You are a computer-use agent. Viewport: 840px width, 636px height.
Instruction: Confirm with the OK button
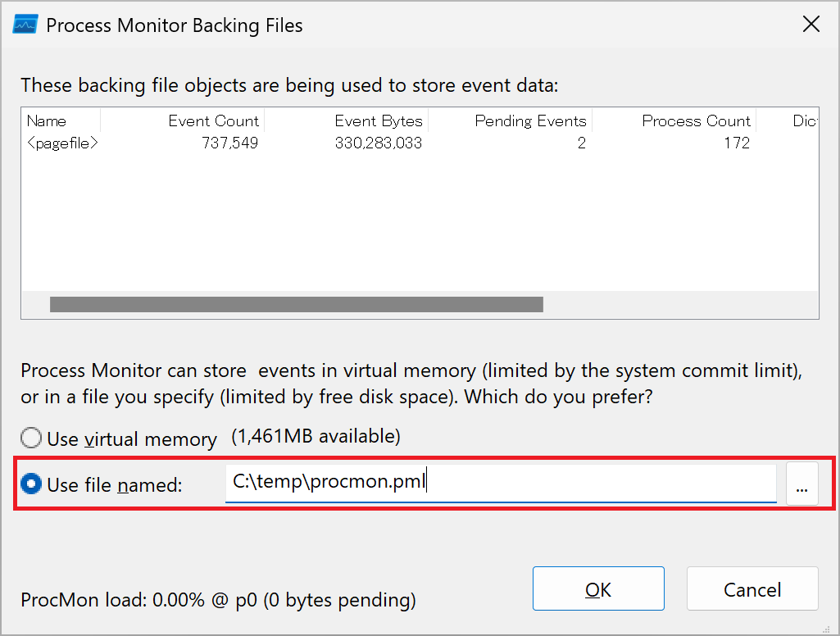tap(598, 588)
